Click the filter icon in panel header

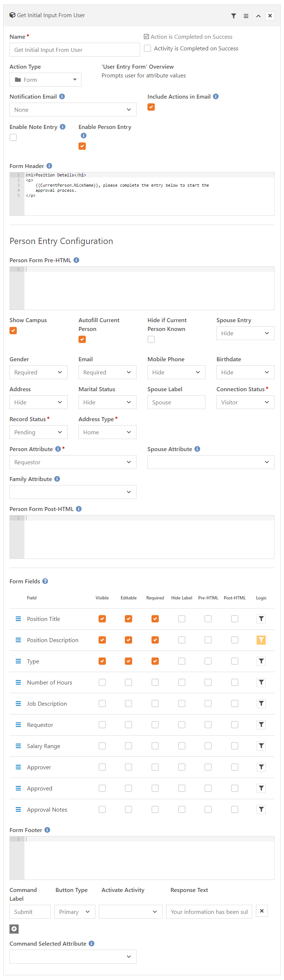pyautogui.click(x=233, y=16)
